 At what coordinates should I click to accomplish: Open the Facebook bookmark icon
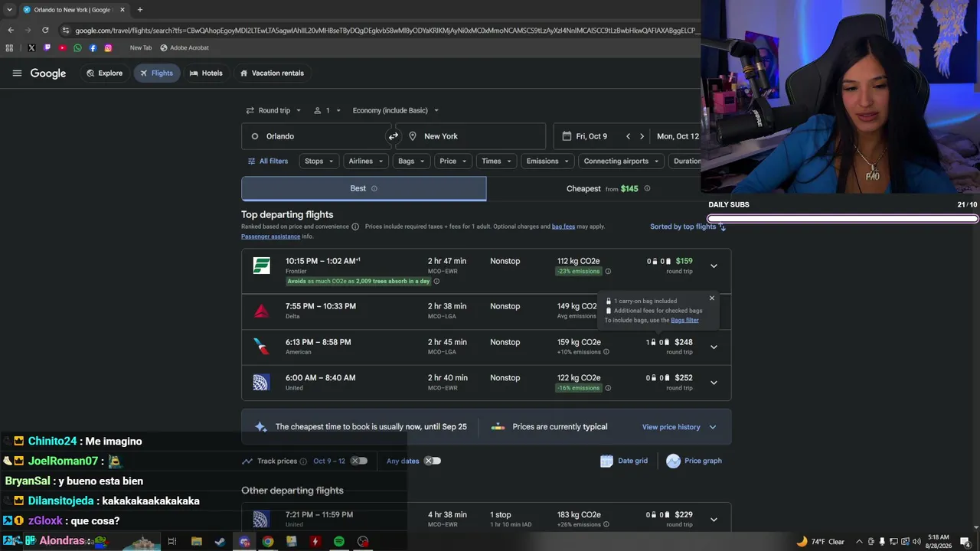[93, 47]
